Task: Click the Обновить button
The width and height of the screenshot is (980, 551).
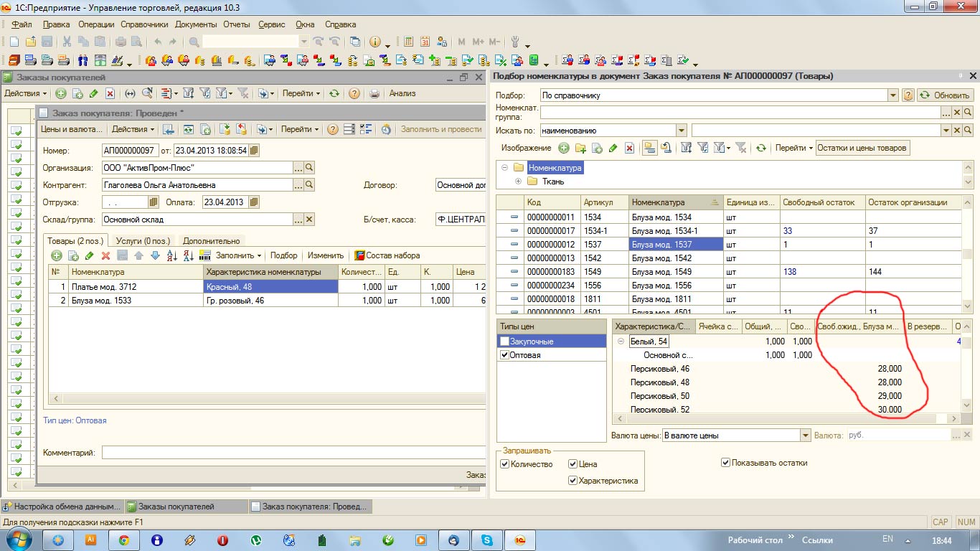Action: (945, 95)
